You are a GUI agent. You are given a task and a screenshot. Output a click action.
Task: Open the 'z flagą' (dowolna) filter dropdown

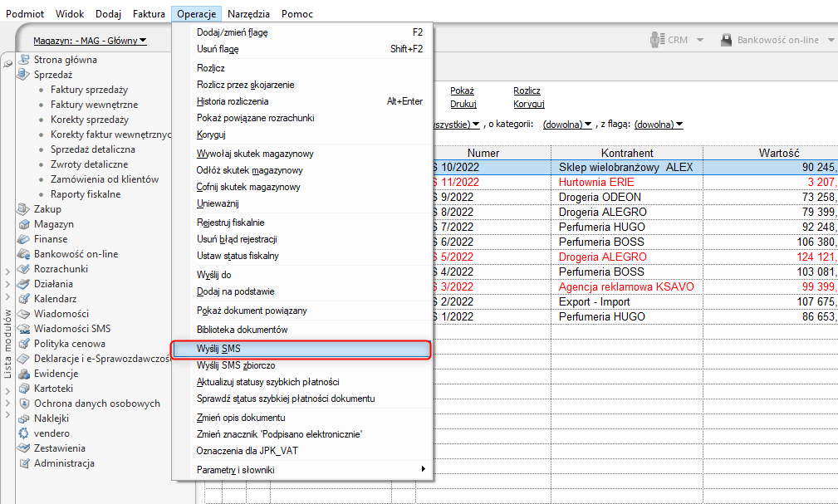pyautogui.click(x=658, y=125)
